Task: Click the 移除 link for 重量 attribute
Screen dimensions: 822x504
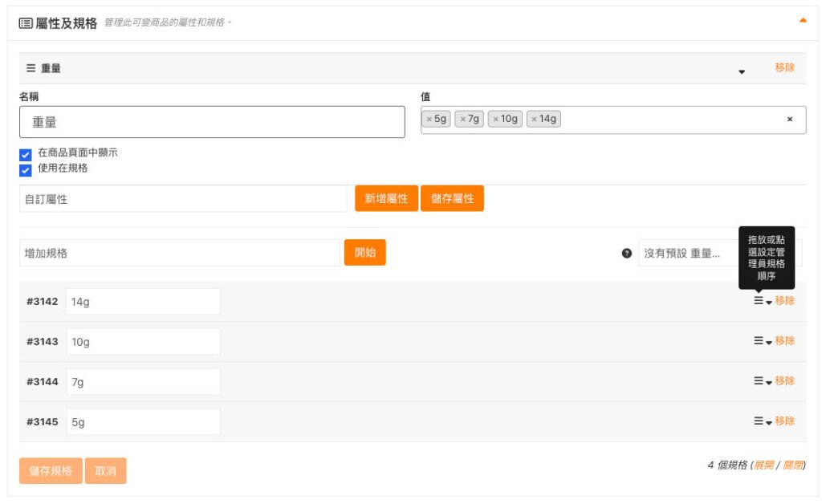Action: tap(784, 68)
